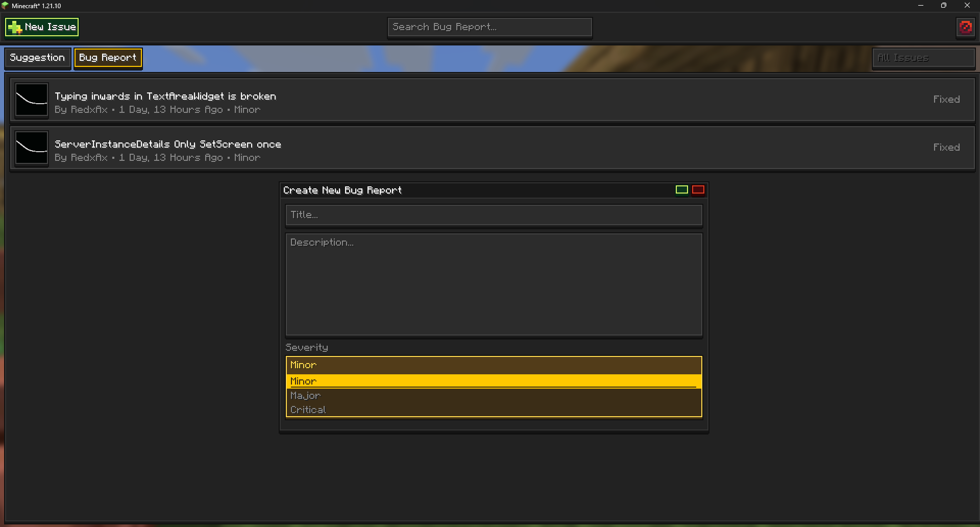Click the green confirm button in the Create New Bug Report dialog

click(681, 190)
